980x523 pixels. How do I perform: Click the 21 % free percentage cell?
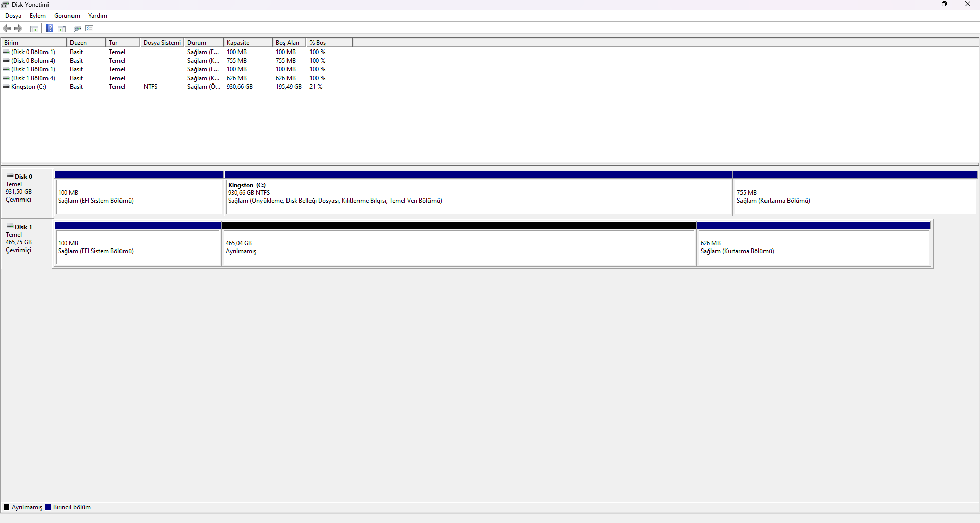point(316,87)
